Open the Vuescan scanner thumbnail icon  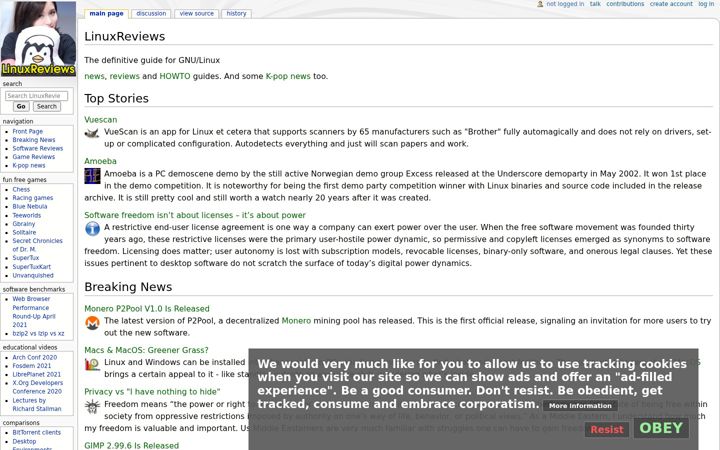coord(92,134)
